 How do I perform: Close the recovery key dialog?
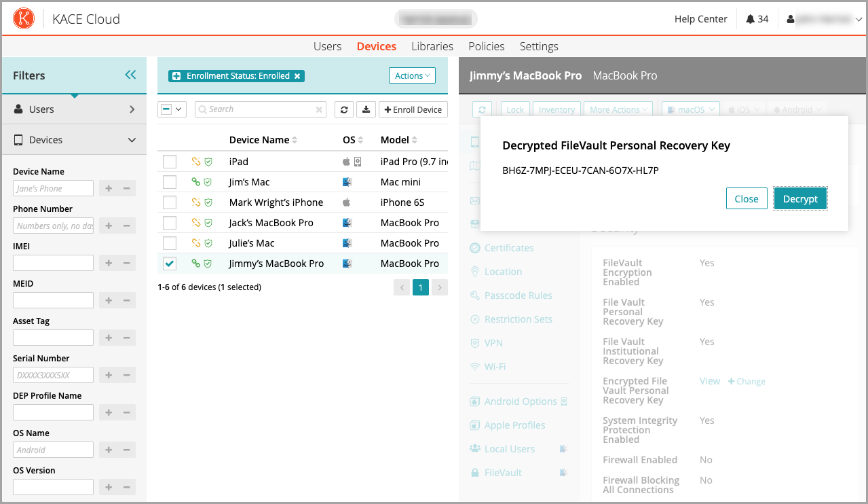pyautogui.click(x=746, y=199)
